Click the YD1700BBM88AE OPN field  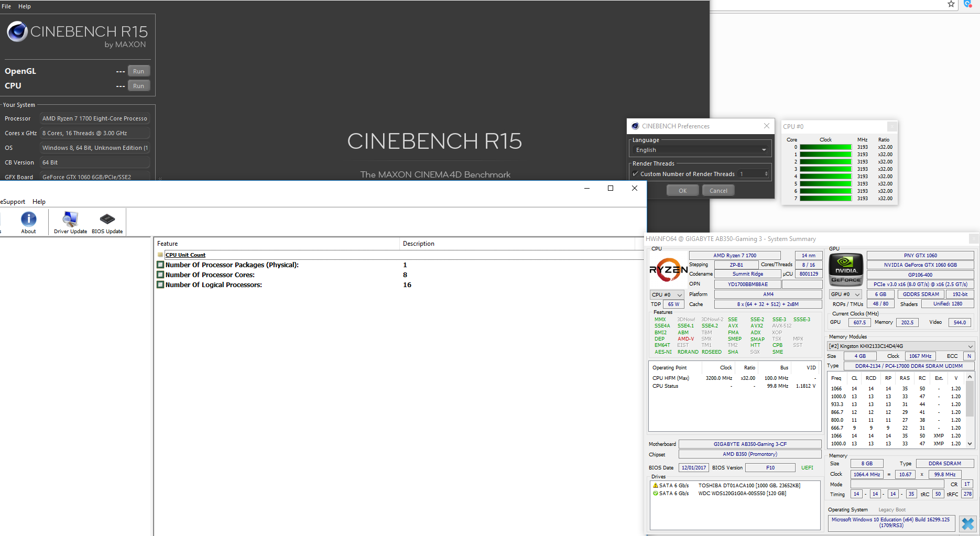pos(747,285)
